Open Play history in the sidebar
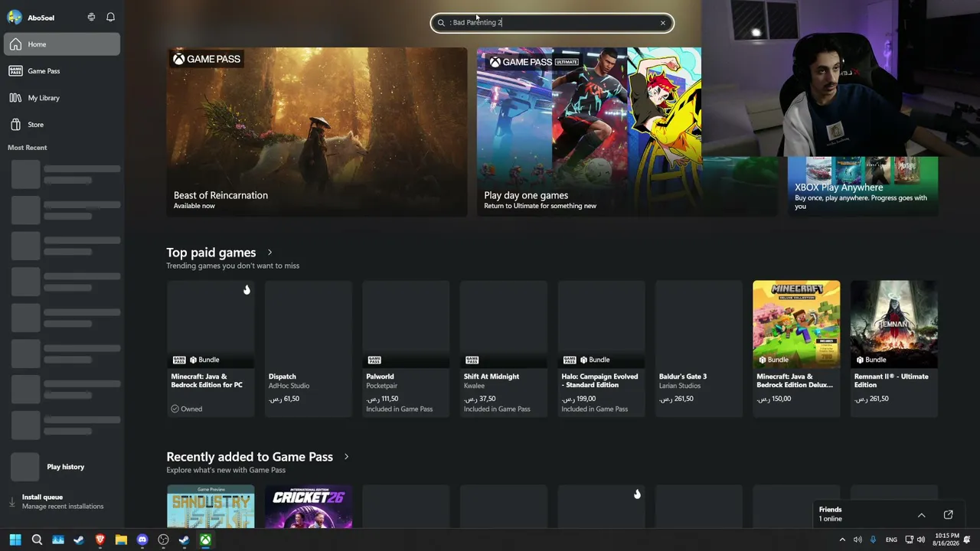 click(62, 467)
